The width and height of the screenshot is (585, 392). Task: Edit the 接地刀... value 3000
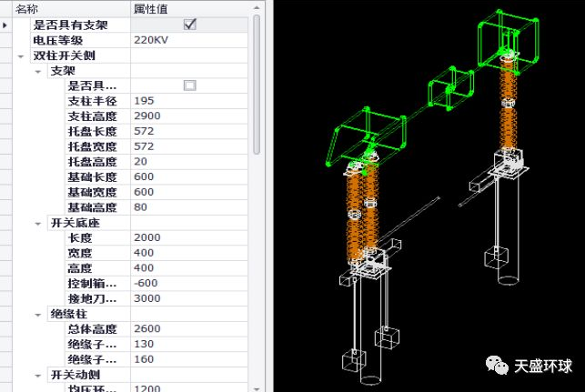(x=189, y=298)
